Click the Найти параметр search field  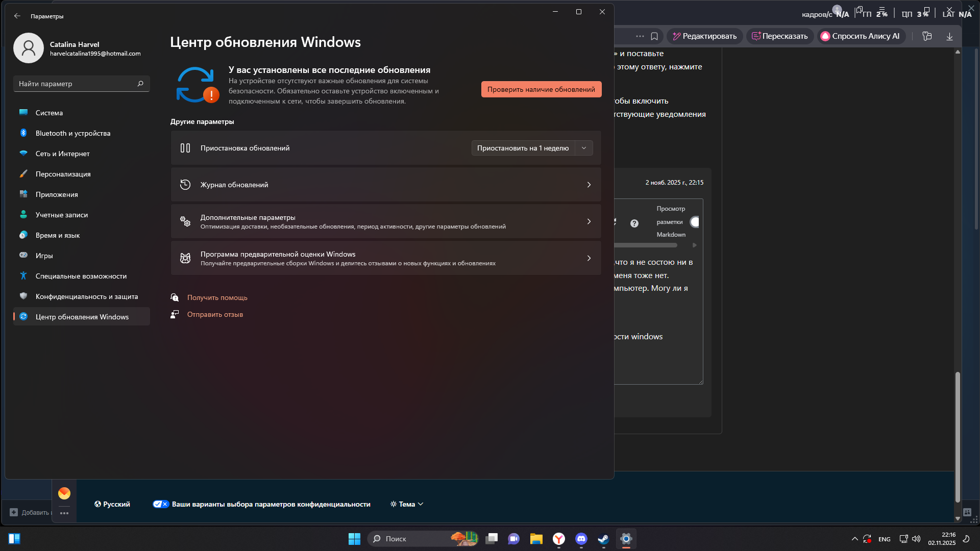[x=77, y=83]
